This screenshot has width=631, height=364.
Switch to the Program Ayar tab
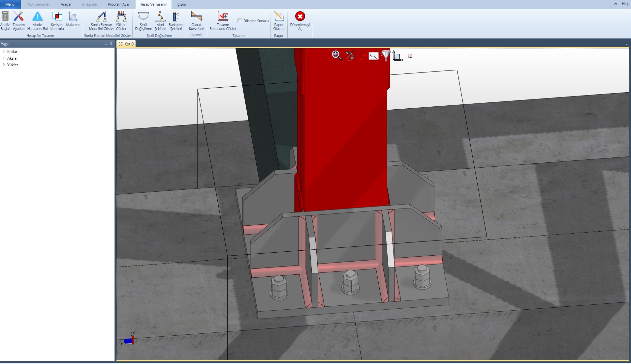pos(118,4)
